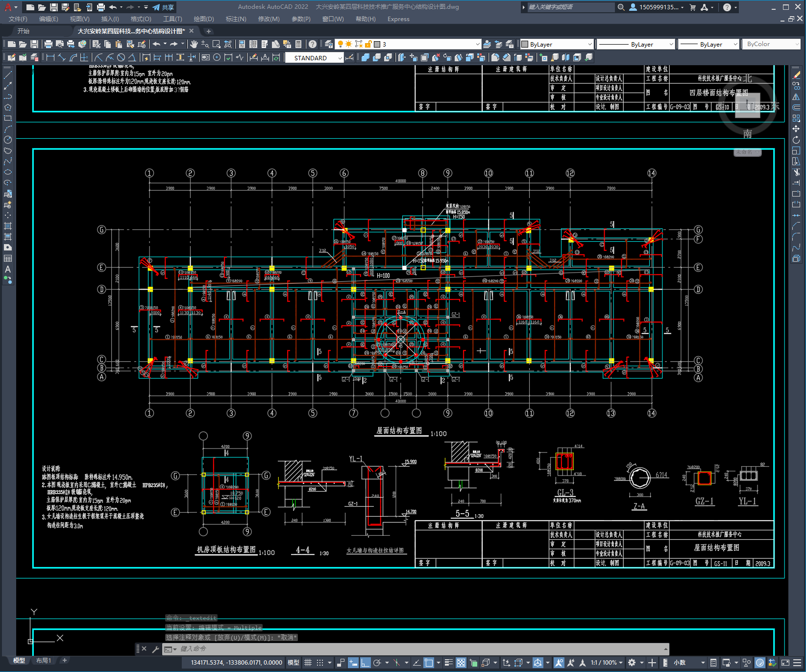
Task: Open the 视图(V) menu
Action: 79,19
